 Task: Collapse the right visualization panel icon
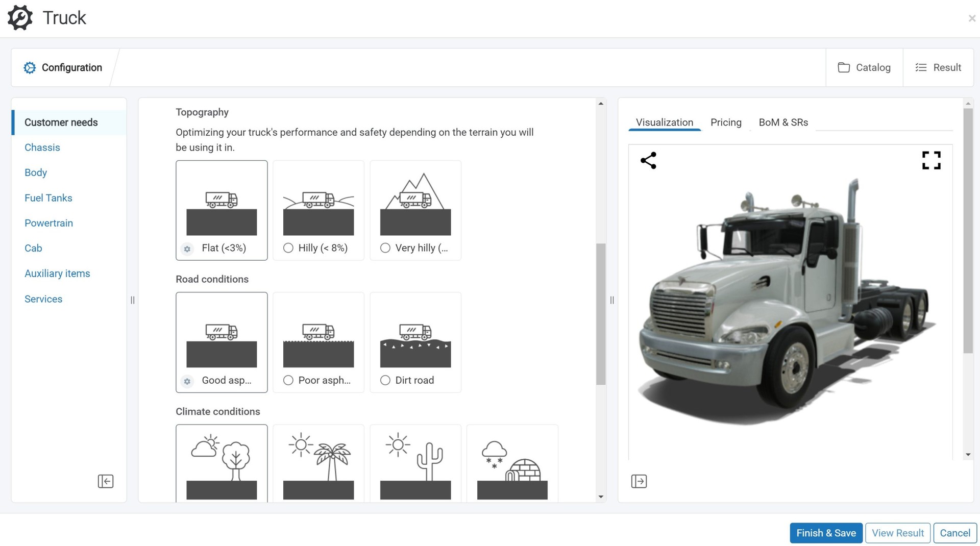coord(639,481)
